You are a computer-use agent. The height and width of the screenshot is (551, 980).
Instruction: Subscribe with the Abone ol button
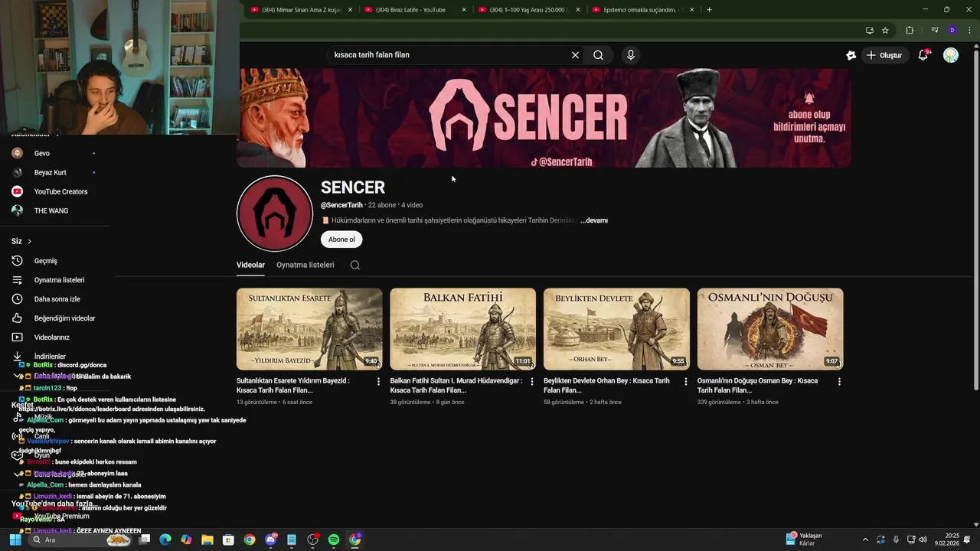[x=341, y=240]
